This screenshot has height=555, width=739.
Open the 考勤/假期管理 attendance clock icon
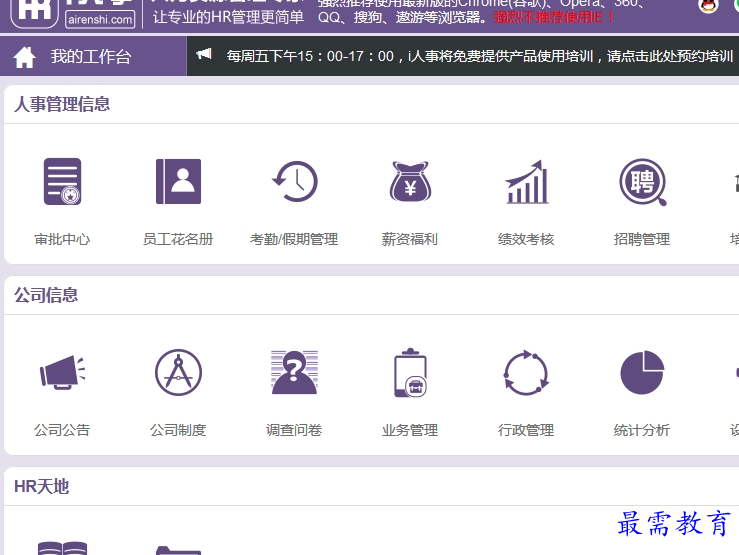[x=295, y=181]
